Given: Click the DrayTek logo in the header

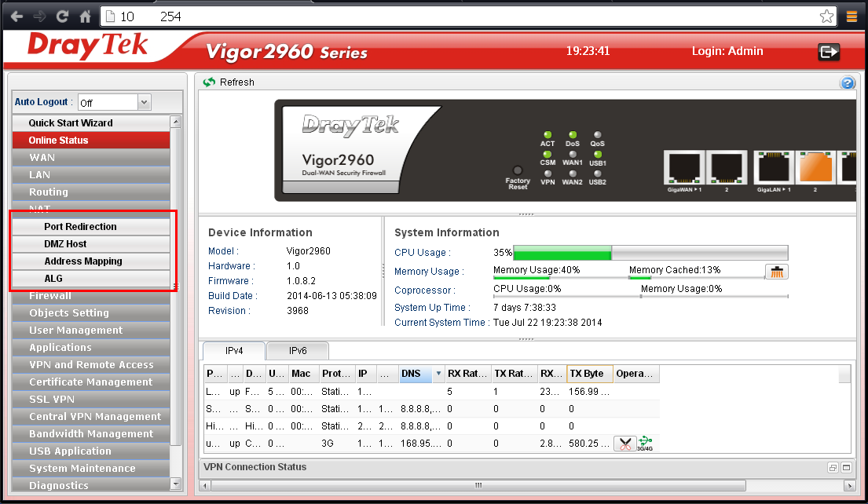Looking at the screenshot, I should [x=88, y=46].
